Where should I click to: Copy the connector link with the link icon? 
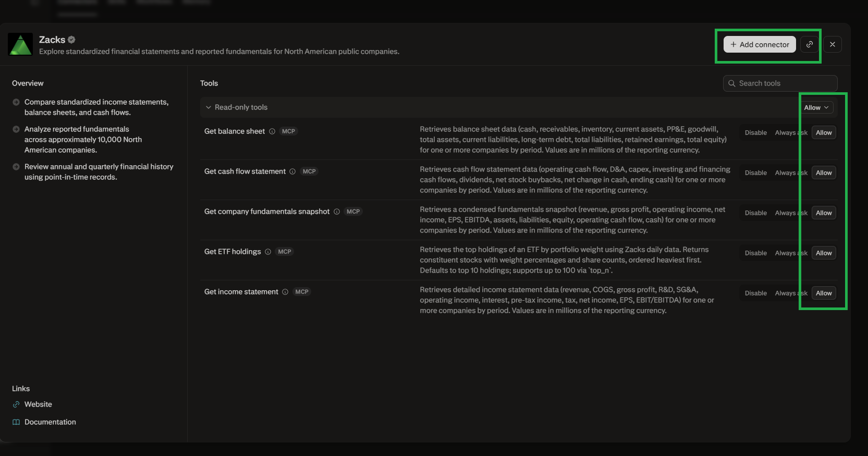810,44
